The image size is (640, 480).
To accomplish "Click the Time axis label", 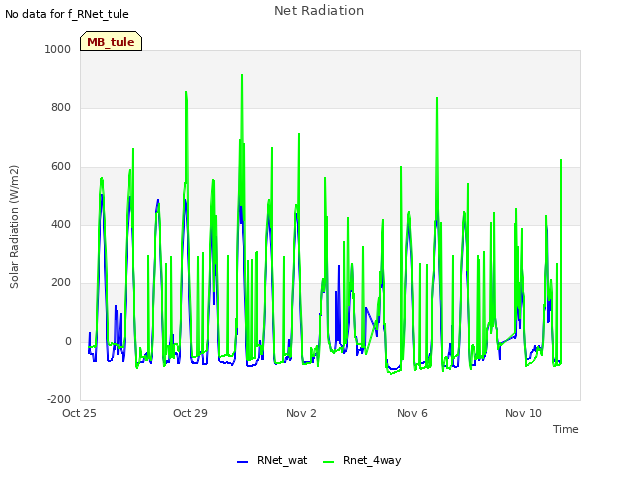I will (565, 429).
